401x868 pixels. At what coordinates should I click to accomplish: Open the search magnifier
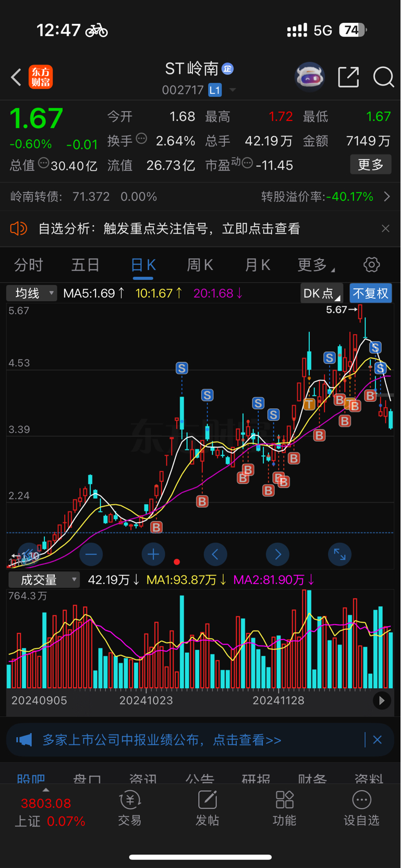tap(383, 77)
